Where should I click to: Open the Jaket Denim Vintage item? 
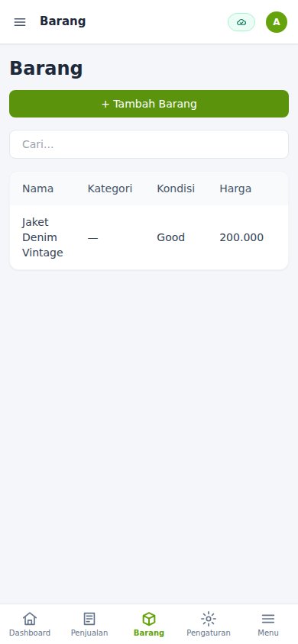point(43,237)
